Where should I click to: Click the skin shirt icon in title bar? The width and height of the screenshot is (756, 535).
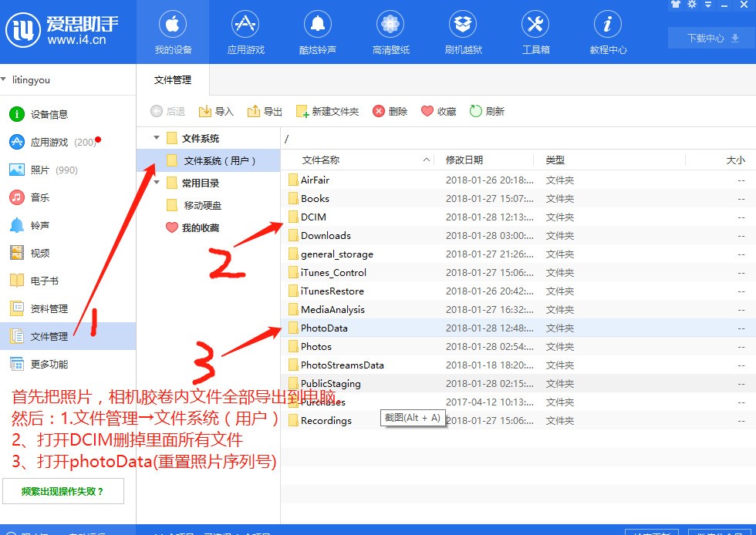coord(676,5)
